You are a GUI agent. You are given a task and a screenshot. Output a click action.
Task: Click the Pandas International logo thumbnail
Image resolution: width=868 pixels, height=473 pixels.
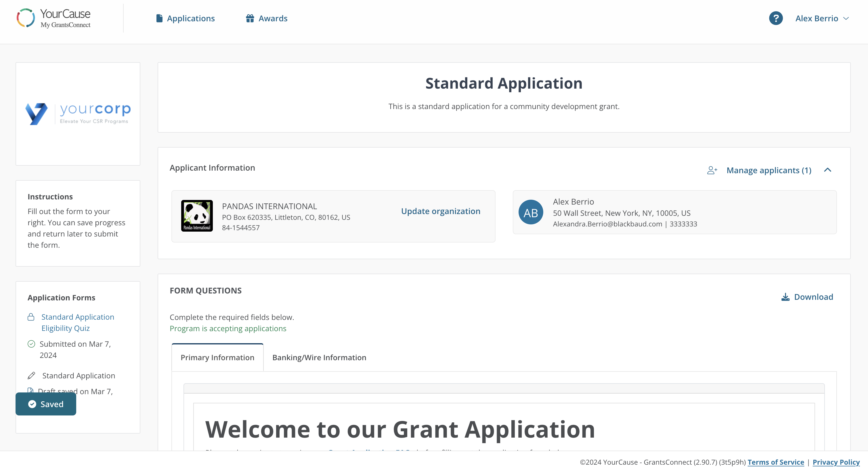tap(197, 216)
